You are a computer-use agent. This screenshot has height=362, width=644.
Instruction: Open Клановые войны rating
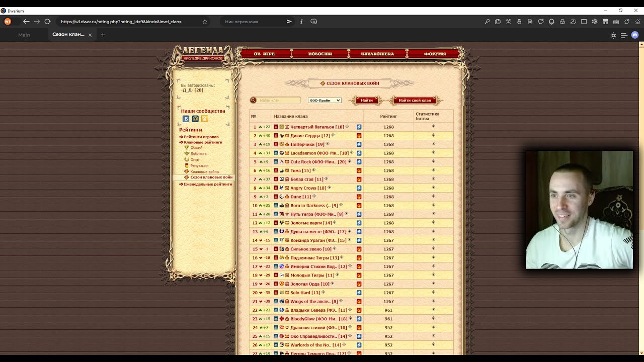click(205, 172)
